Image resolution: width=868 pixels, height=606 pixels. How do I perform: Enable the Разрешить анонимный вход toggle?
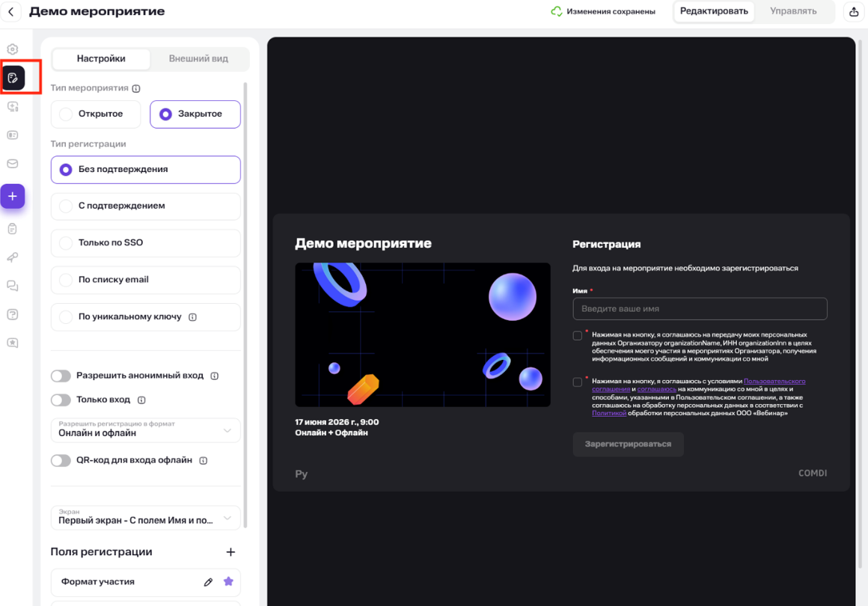click(x=61, y=376)
